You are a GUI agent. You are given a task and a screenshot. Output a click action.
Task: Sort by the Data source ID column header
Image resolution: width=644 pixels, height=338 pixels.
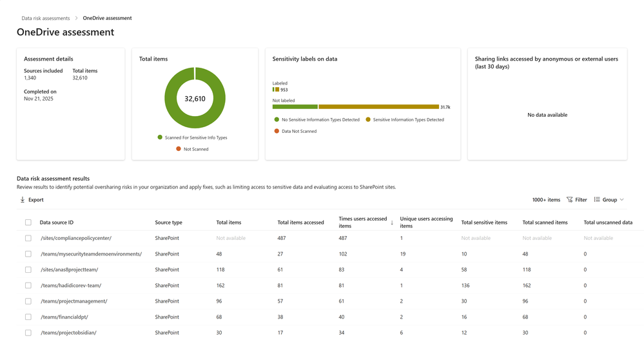pos(57,223)
